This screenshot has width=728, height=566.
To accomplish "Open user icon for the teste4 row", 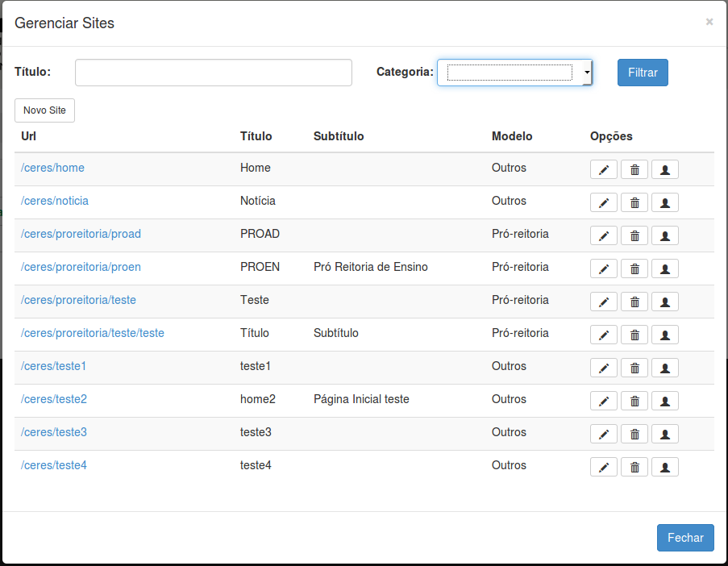I will point(665,467).
